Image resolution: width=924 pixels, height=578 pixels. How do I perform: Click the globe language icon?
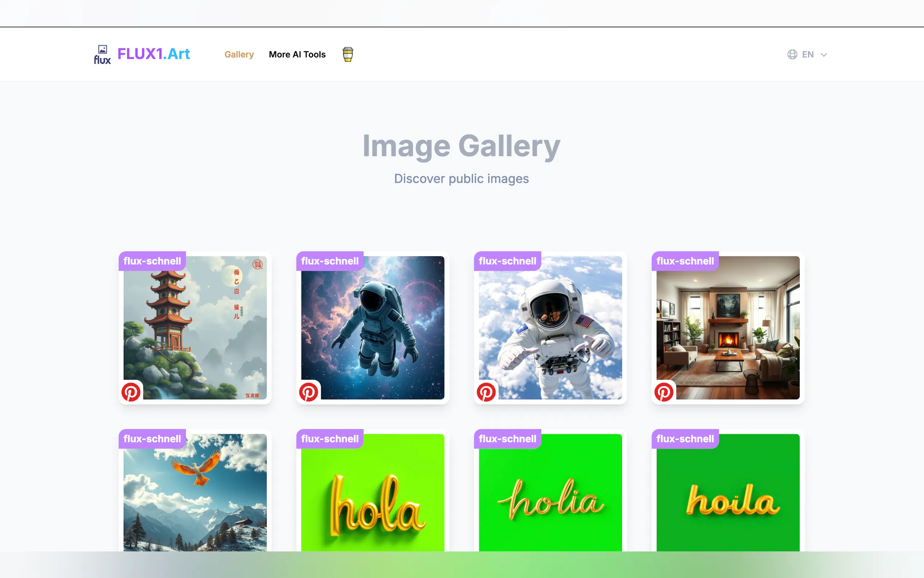(x=792, y=54)
